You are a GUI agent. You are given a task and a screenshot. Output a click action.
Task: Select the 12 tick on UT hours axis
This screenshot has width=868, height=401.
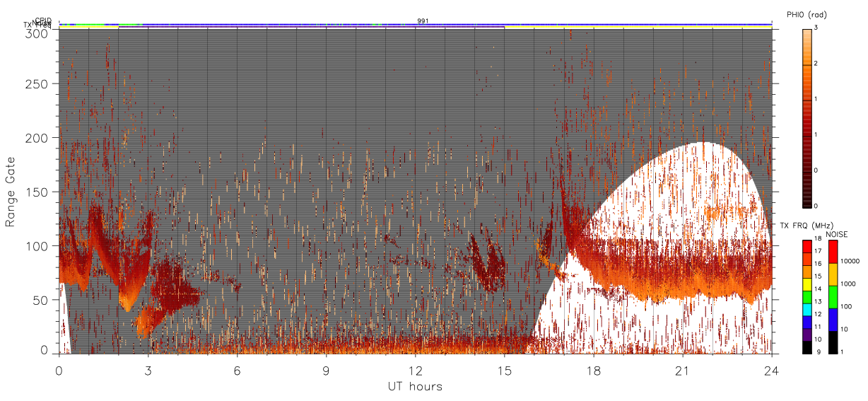coord(416,370)
